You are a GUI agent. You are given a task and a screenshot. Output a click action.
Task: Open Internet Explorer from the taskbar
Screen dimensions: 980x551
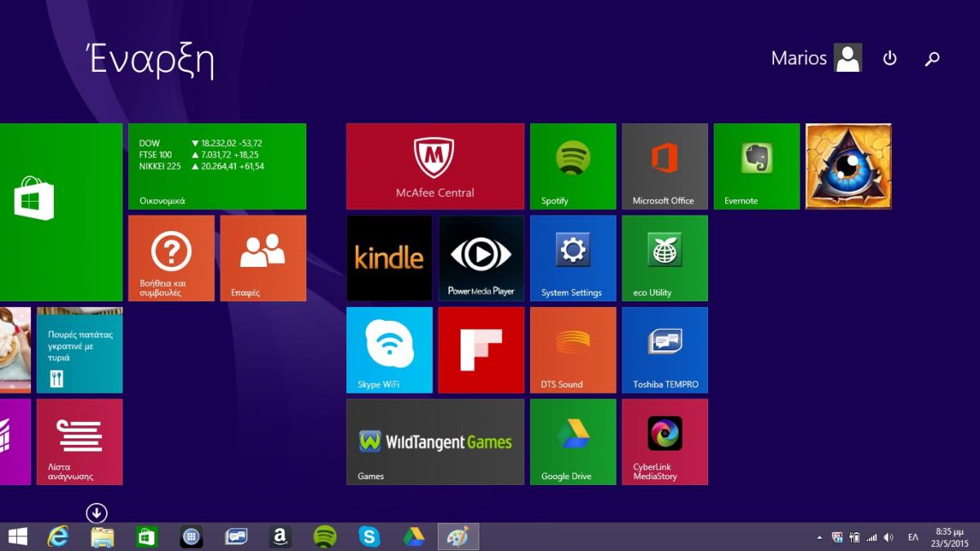[58, 536]
